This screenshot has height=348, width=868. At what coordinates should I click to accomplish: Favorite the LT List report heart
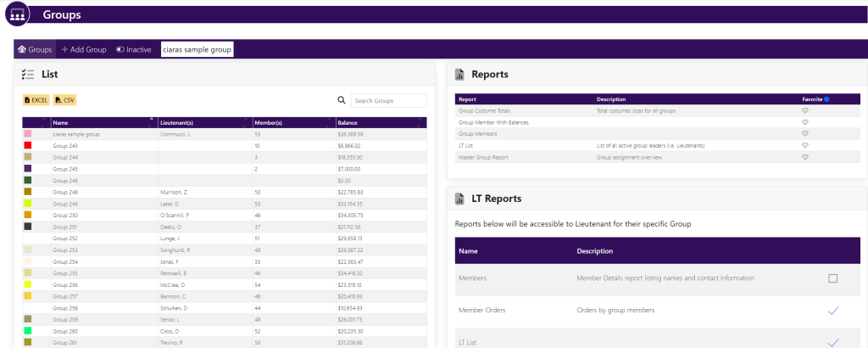tap(804, 146)
